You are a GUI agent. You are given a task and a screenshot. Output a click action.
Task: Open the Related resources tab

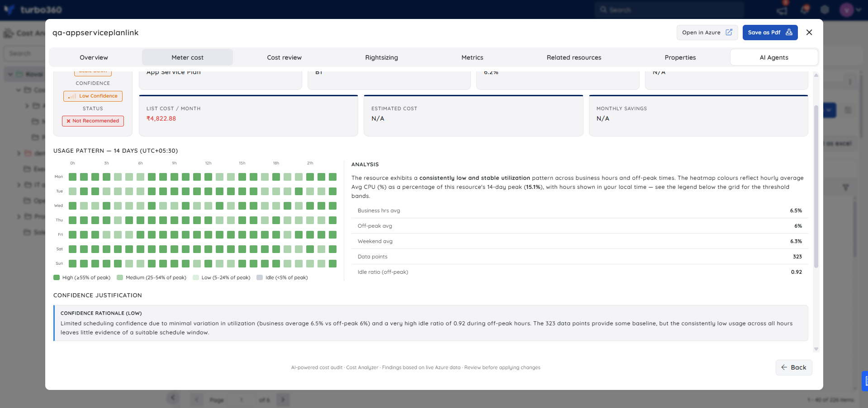tap(574, 57)
